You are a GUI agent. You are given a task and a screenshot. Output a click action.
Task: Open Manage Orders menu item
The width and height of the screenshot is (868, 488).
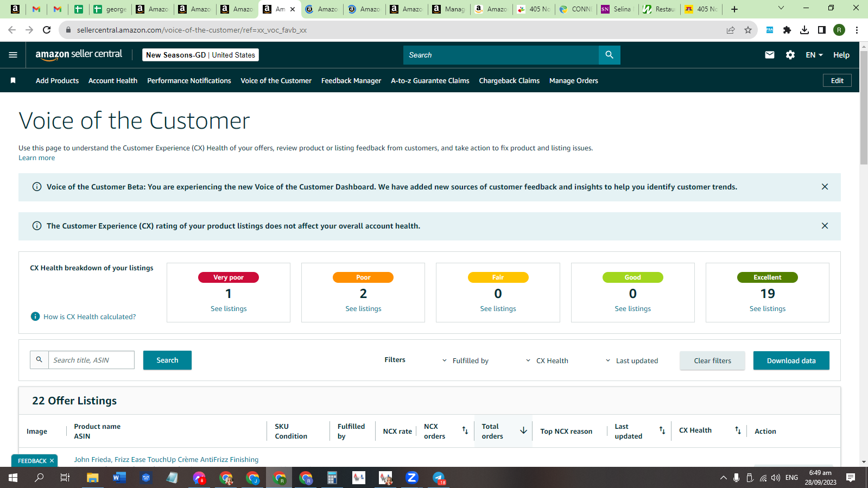pos(574,80)
